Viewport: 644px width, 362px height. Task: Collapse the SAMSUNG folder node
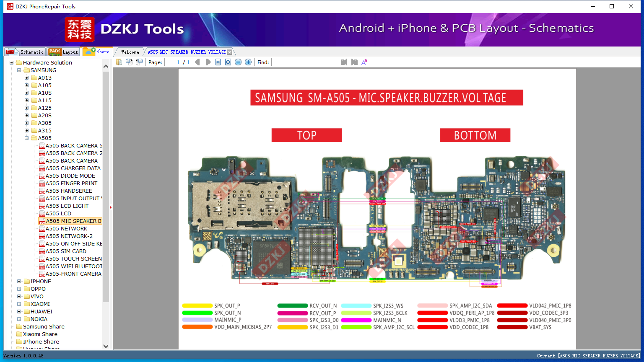(x=19, y=70)
